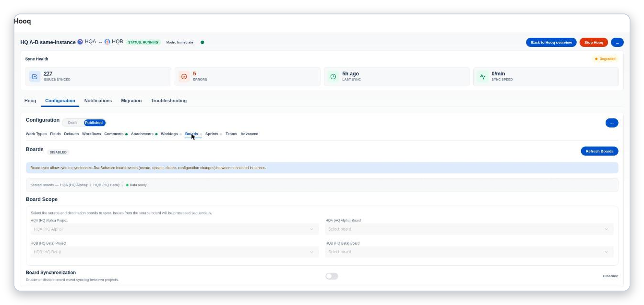The height and width of the screenshot is (305, 644).
Task: Open the Teams sub-tab
Action: 231,134
